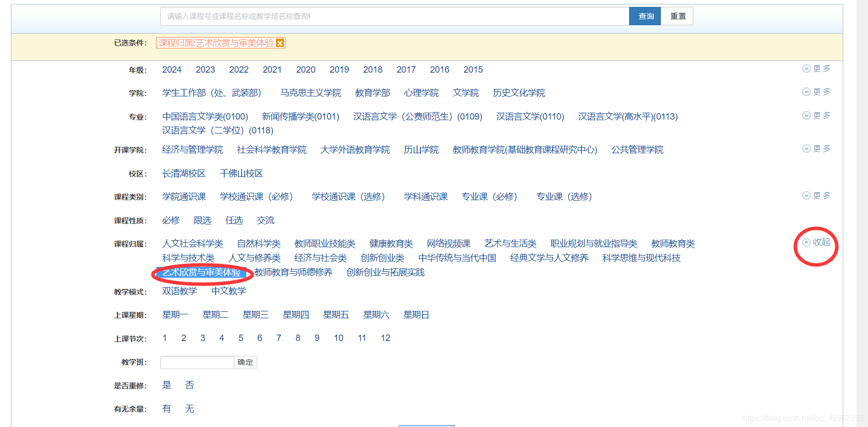Choose 健康教育类 course attribution

coord(391,244)
